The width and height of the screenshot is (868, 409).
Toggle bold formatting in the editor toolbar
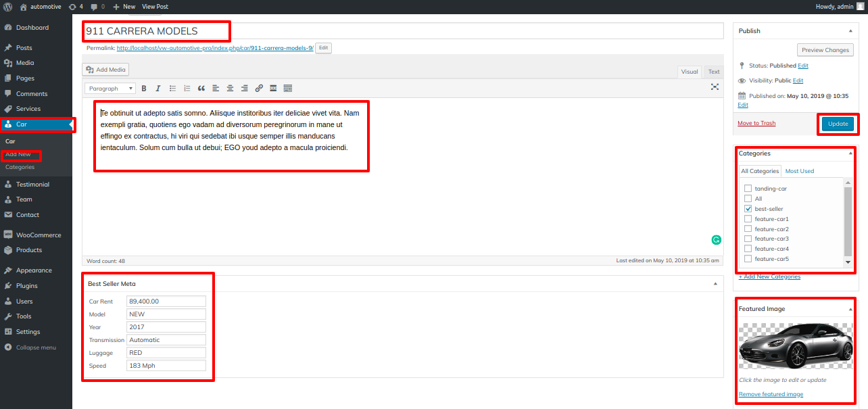tap(144, 89)
